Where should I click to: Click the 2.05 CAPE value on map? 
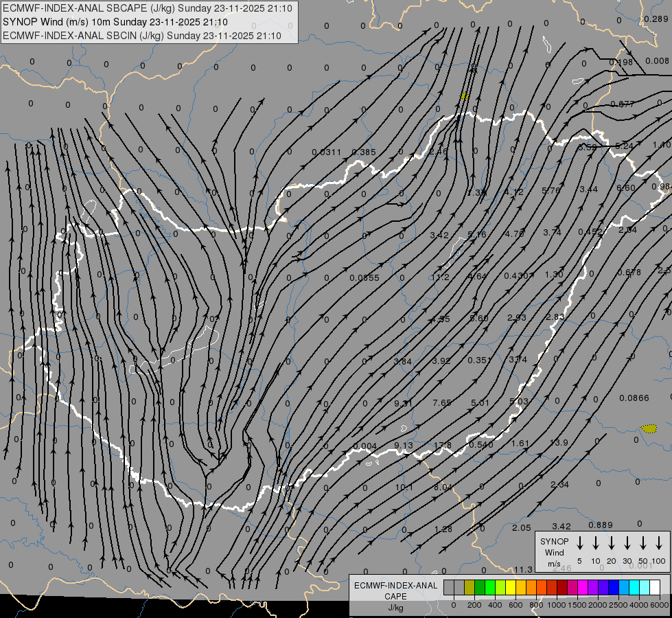click(x=522, y=528)
